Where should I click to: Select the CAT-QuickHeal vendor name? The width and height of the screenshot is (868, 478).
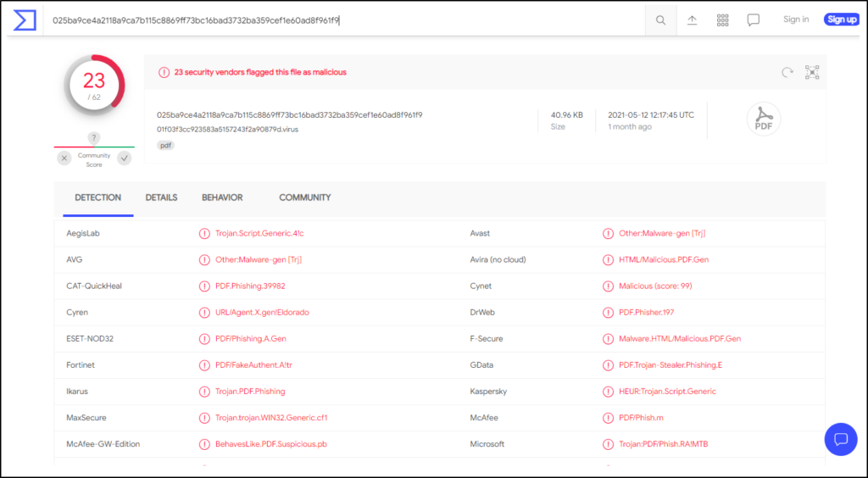94,286
